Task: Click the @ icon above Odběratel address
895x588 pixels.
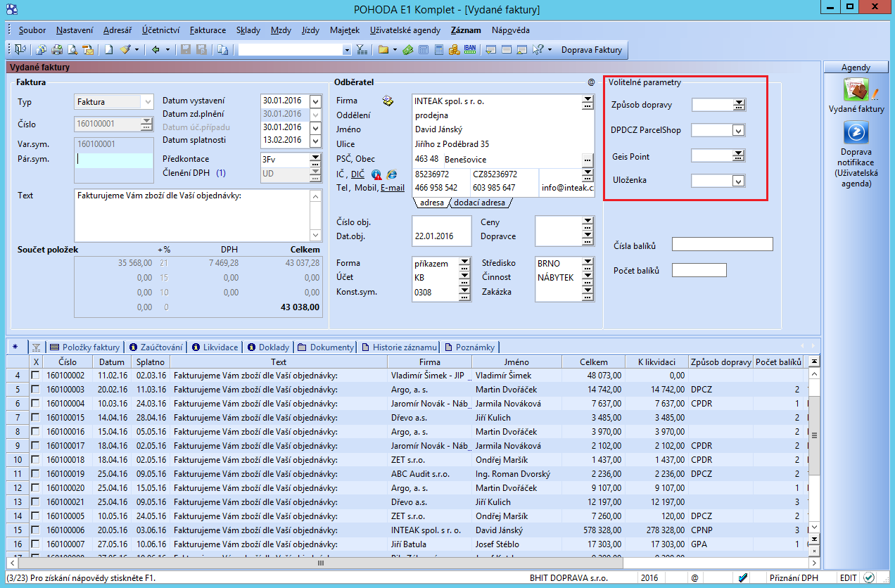Action: click(592, 82)
